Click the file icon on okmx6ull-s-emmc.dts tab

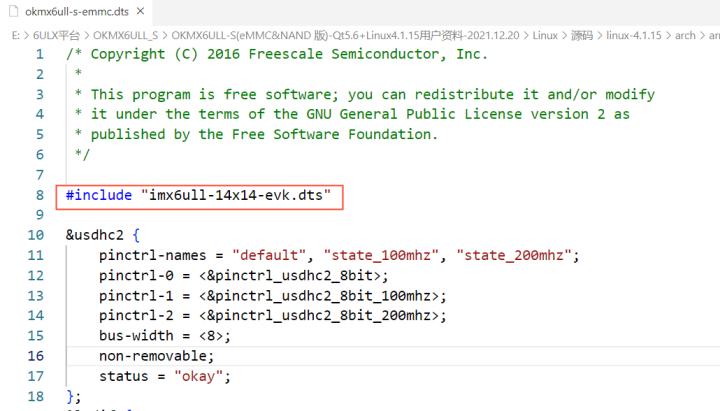(14, 11)
